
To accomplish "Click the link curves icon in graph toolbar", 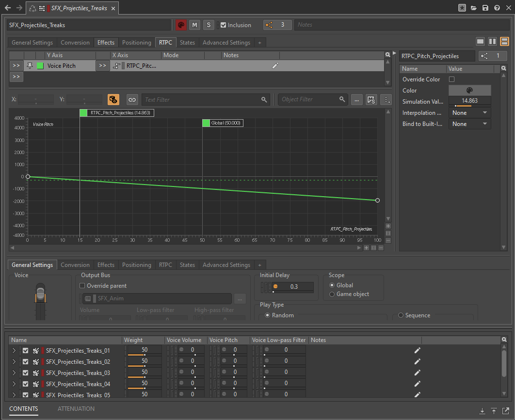I will tap(131, 100).
